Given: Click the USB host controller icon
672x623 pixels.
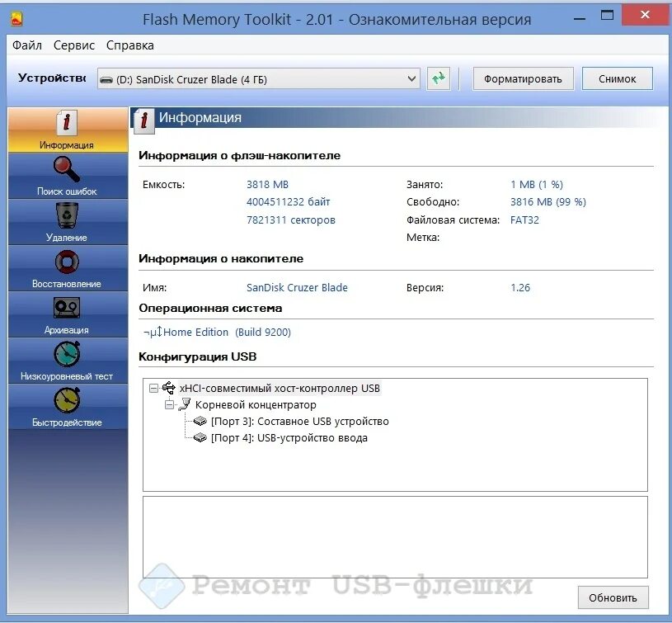Looking at the screenshot, I should coord(168,388).
